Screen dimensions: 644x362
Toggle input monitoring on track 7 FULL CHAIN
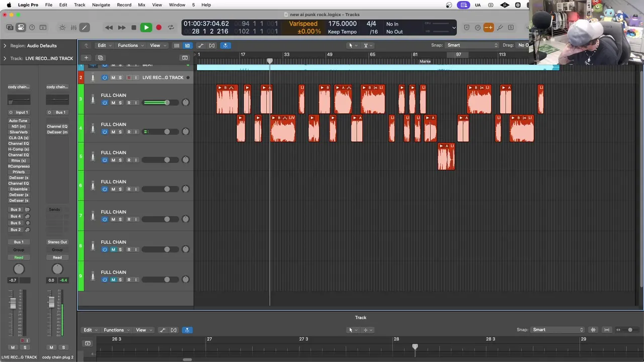[136, 219]
